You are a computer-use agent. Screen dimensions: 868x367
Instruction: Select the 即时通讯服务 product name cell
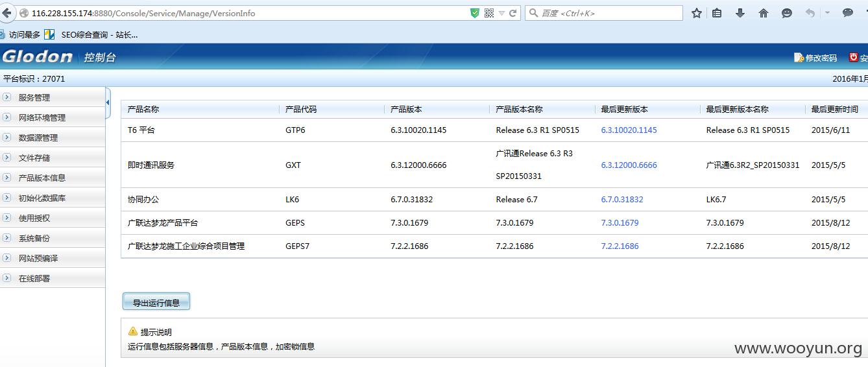point(151,165)
